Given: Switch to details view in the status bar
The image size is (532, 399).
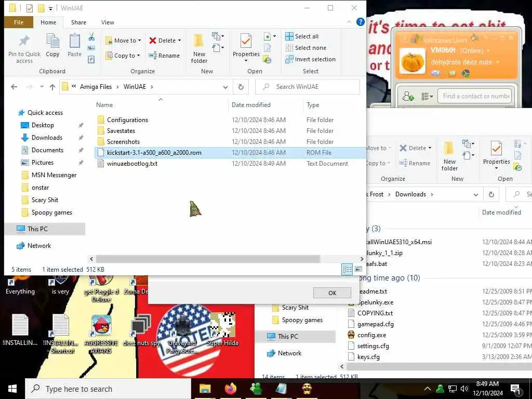Looking at the screenshot, I should (348, 270).
